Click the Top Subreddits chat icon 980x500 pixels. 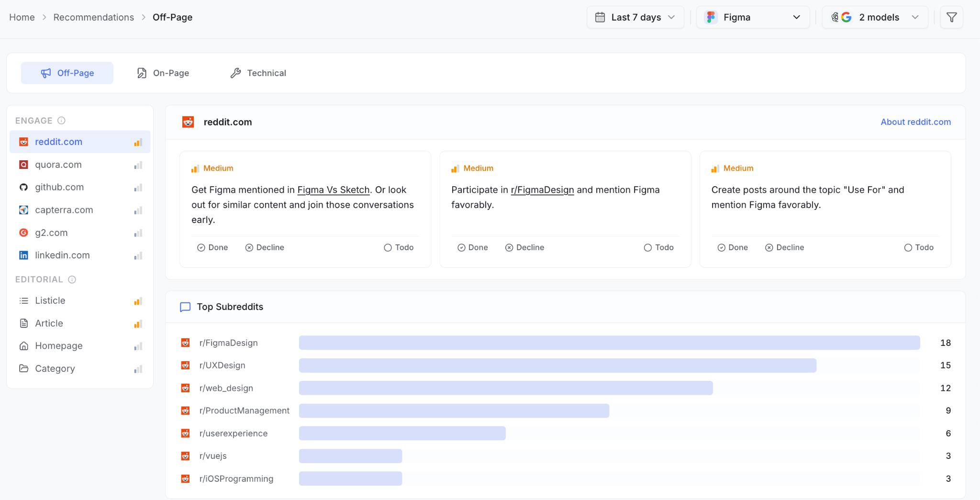pos(185,307)
